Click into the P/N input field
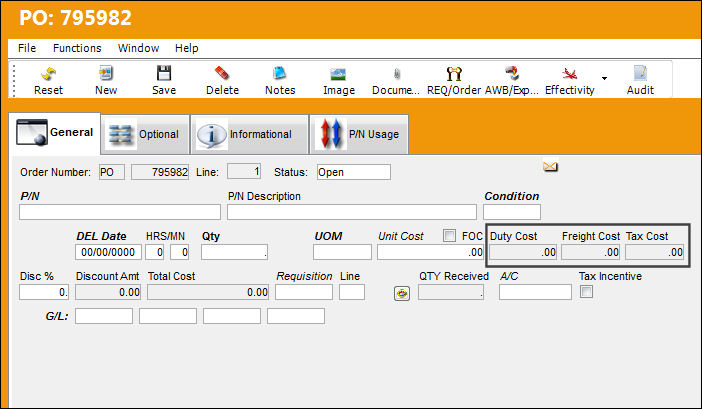 [120, 212]
